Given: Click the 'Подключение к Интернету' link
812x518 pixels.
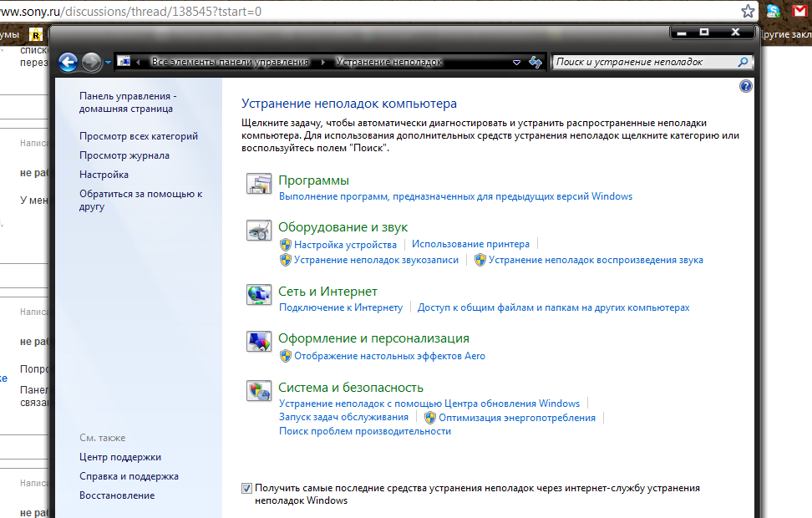Looking at the screenshot, I should [340, 307].
